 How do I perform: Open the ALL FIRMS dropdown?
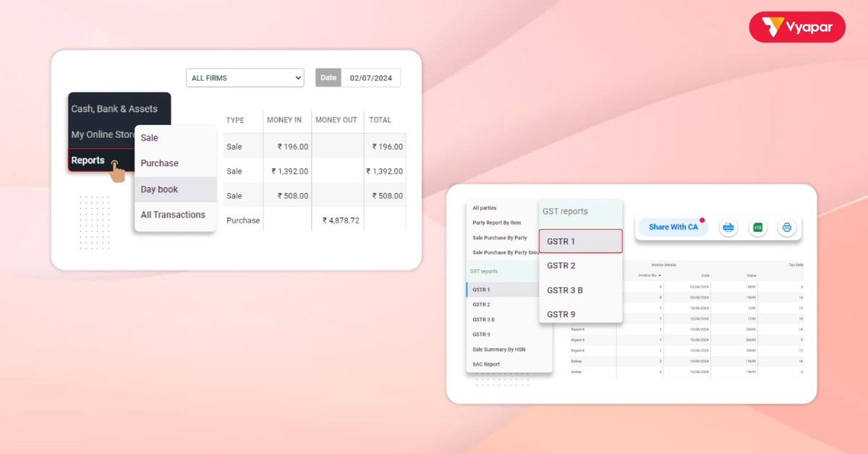(244, 77)
